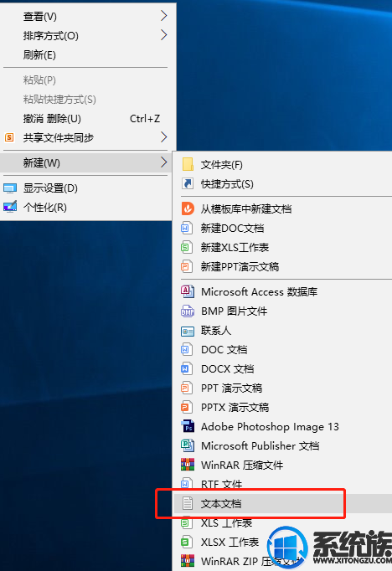392x571 pixels.
Task: Click the folder icon beside 文件夹(F)
Action: [188, 164]
